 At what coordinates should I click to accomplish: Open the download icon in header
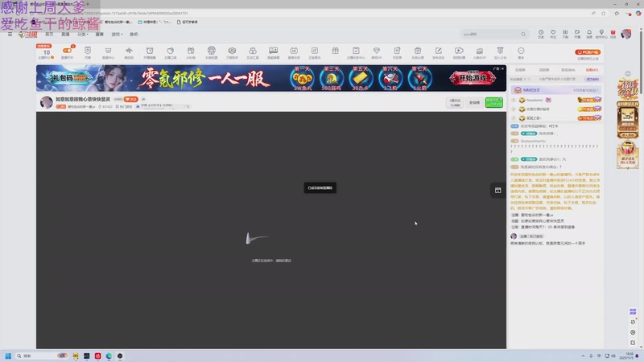(x=565, y=34)
